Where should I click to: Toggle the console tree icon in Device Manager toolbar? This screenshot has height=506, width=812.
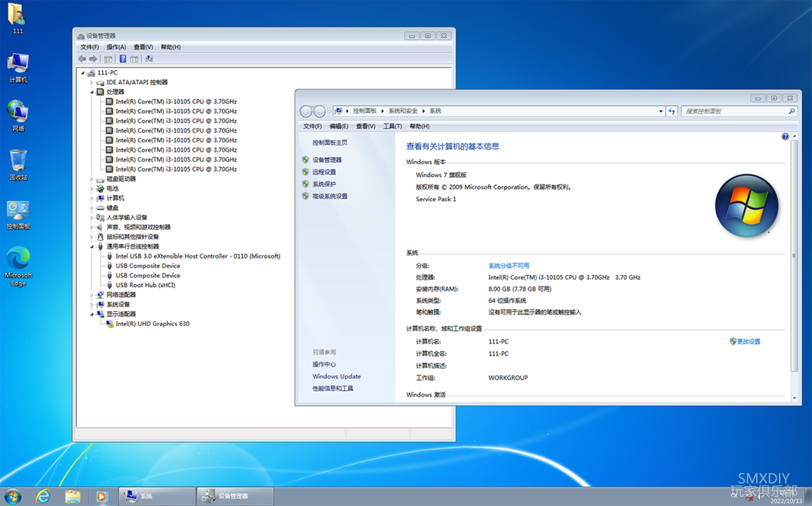(108, 59)
